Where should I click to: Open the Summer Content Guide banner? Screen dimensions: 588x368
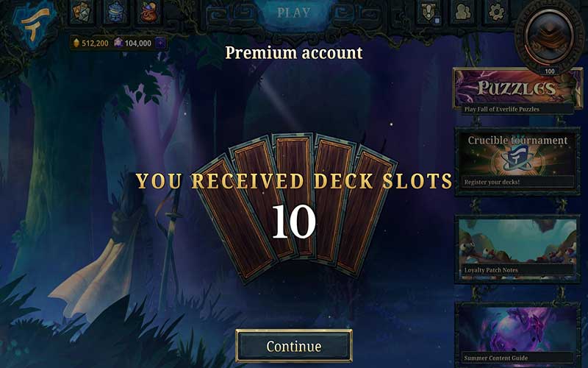[x=517, y=335]
